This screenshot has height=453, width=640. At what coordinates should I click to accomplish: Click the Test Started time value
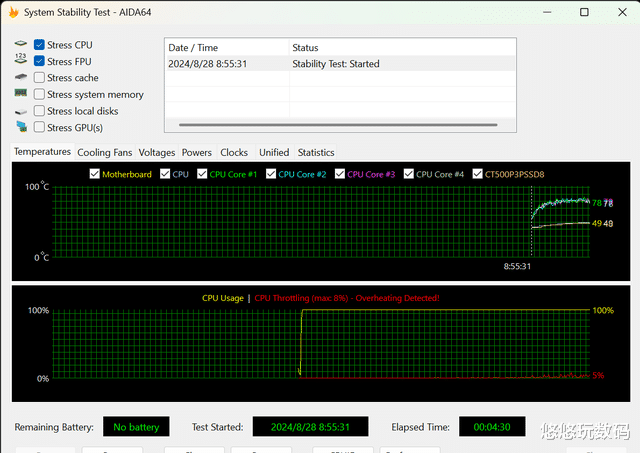(x=311, y=427)
